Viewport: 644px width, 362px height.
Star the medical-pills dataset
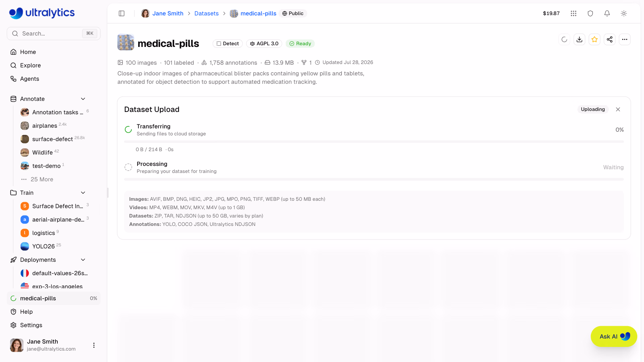[x=595, y=40]
